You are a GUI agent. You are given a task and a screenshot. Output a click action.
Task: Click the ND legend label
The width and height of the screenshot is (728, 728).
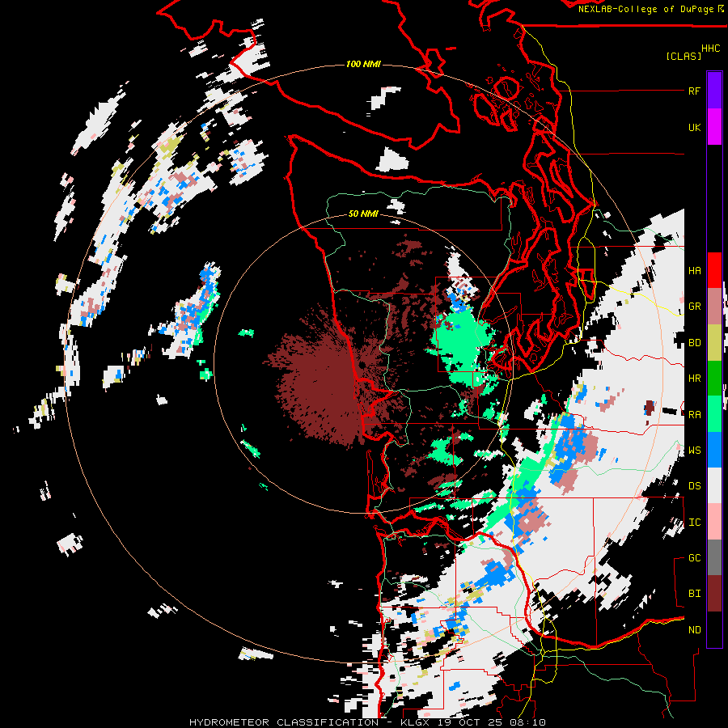pyautogui.click(x=694, y=629)
